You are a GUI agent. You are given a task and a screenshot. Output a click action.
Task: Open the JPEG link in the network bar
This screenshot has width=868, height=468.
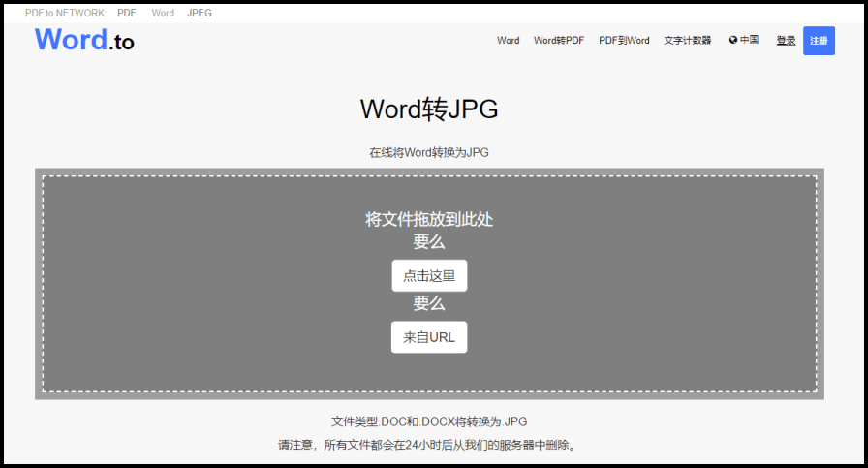pos(200,13)
